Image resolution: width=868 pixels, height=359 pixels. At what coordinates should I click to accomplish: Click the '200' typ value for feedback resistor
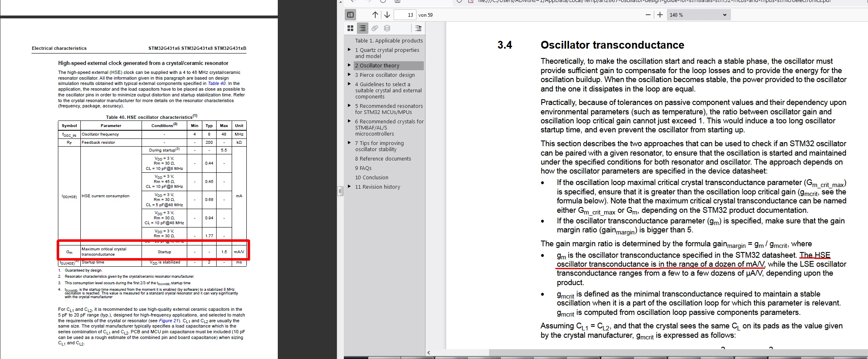click(x=209, y=143)
